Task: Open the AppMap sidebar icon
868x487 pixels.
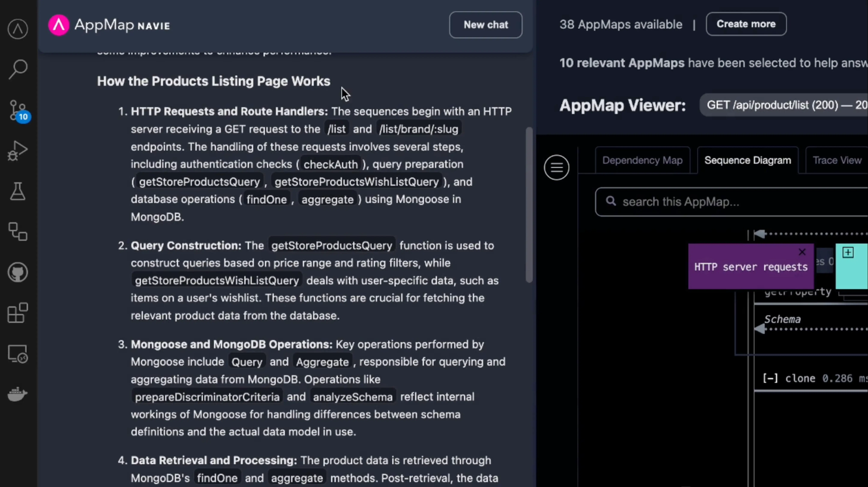Action: point(18,29)
